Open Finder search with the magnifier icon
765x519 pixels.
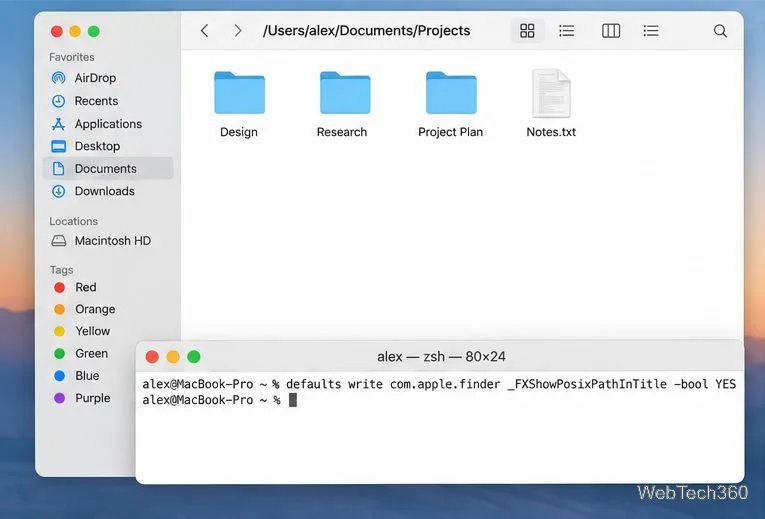point(720,31)
